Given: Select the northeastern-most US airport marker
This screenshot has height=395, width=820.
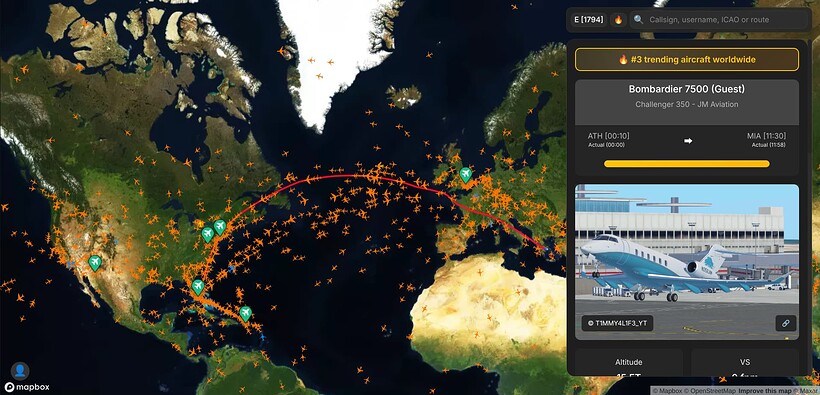Looking at the screenshot, I should point(220,227).
